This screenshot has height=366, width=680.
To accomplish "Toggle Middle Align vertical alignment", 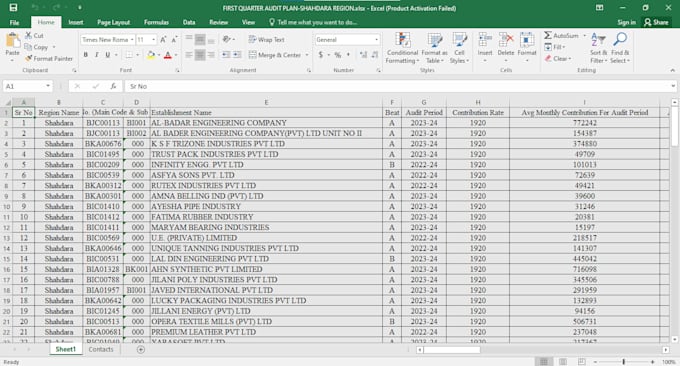I will point(200,40).
